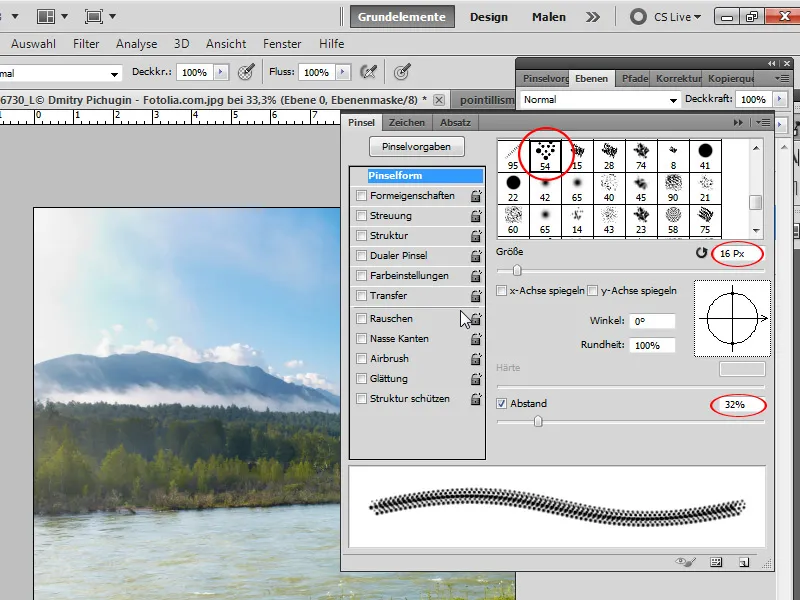Click lock icon beside Dualer Pinsel
Screen dimensions: 800x600
click(x=476, y=256)
